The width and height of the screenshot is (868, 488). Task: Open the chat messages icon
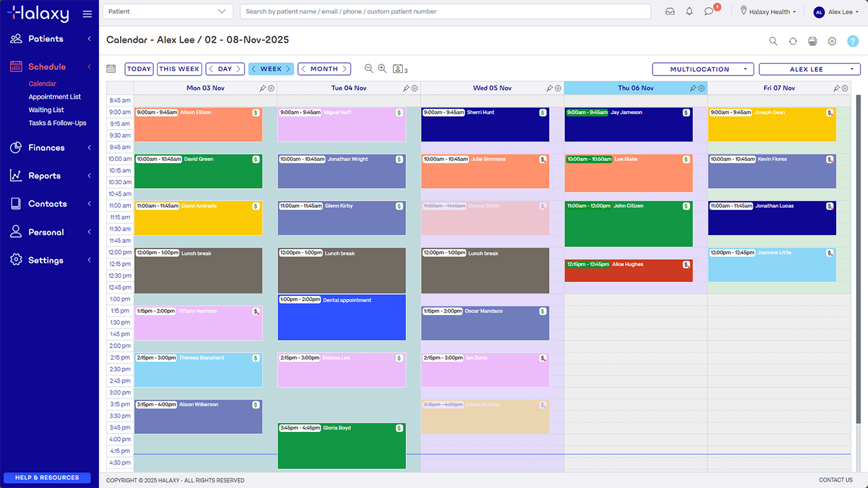(x=709, y=11)
